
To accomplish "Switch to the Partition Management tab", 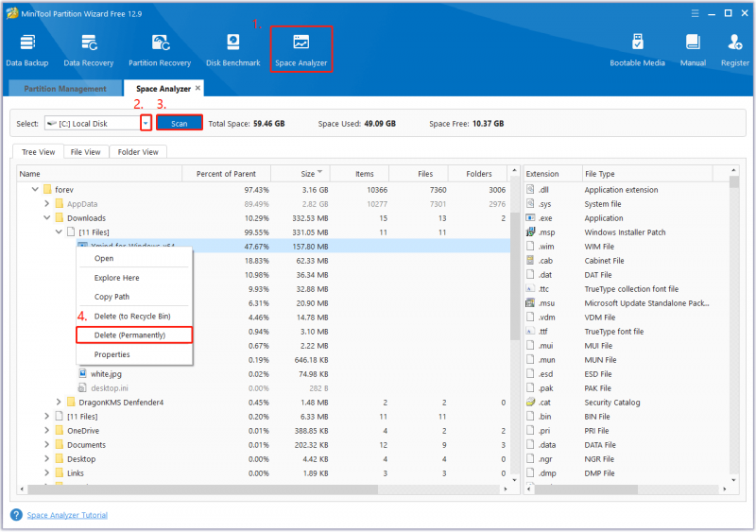I will 65,89.
